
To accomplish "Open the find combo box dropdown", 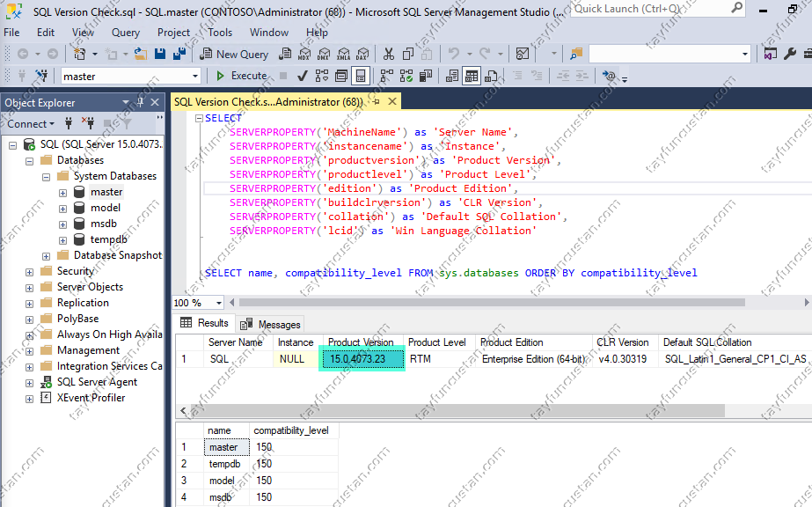I will click(745, 54).
